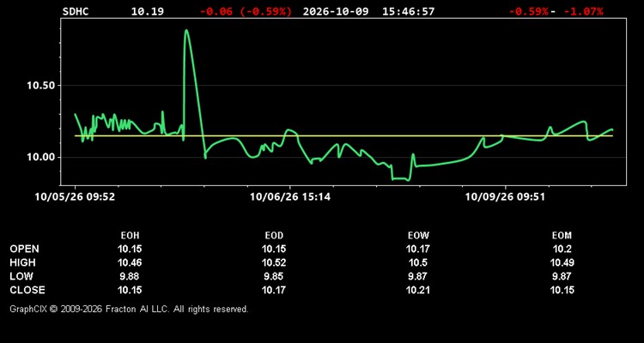Click EOW low value 9.87
Image resolution: width=644 pixels, height=343 pixels.
pos(417,276)
